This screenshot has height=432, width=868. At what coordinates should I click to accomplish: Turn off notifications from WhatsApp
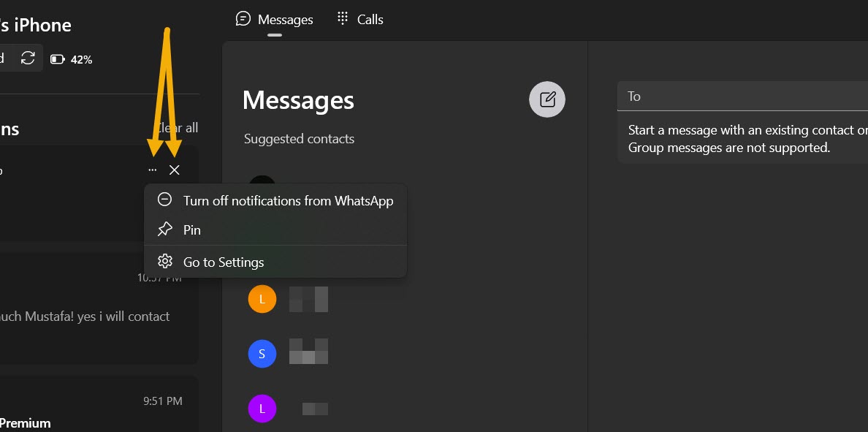288,200
